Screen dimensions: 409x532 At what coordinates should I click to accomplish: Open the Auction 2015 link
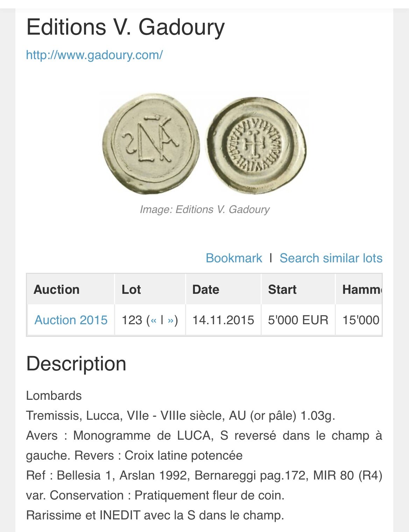coord(71,320)
